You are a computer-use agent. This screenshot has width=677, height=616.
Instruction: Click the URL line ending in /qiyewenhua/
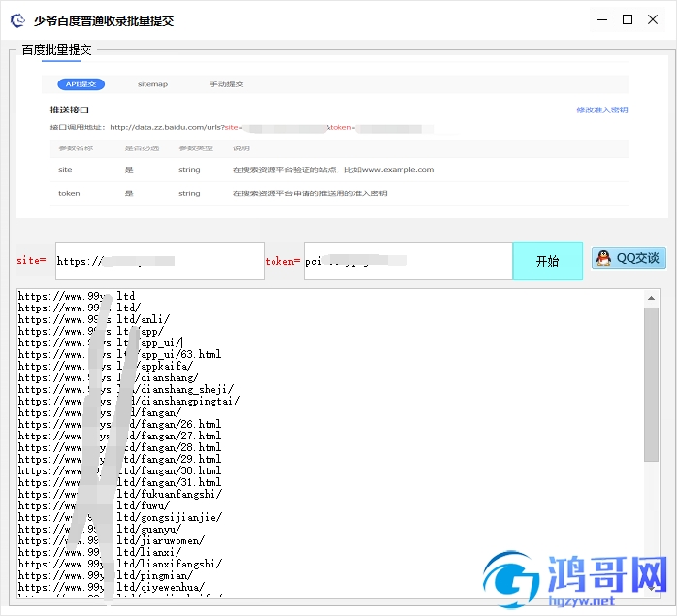point(112,588)
